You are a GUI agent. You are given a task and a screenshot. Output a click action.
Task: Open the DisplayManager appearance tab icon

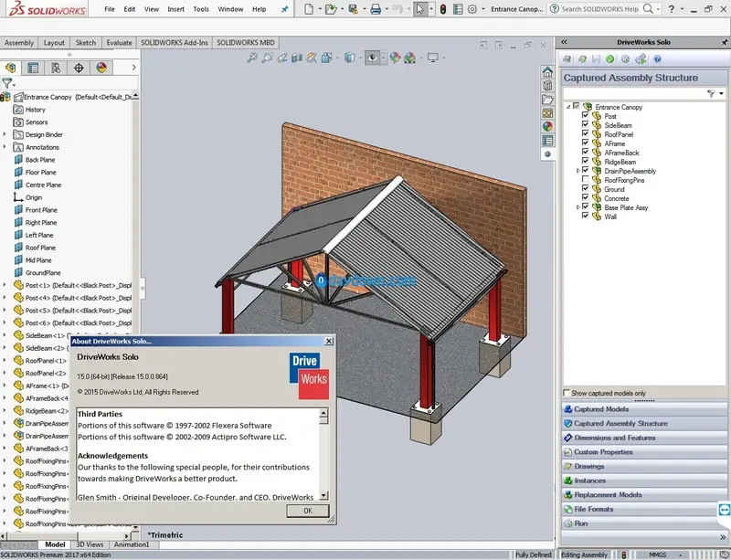pos(101,69)
